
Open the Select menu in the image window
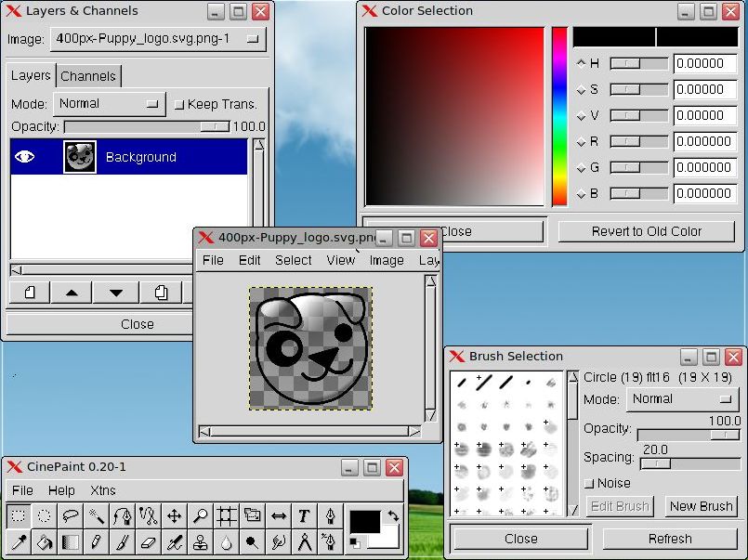(293, 260)
